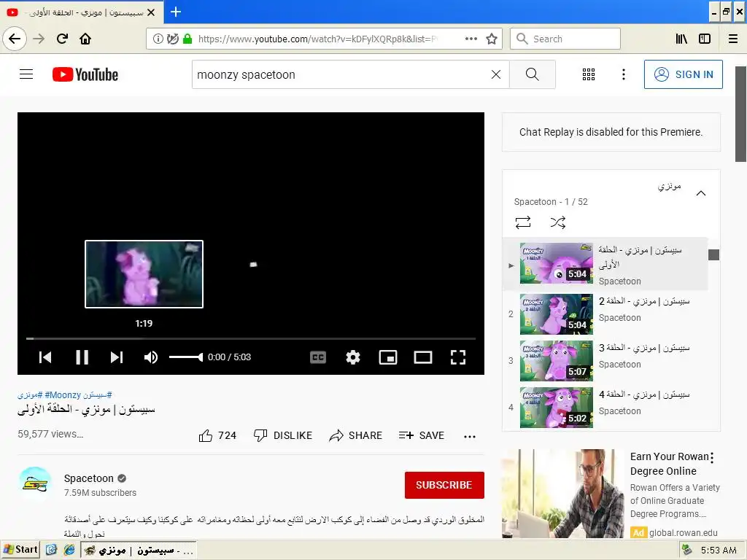Save video to playlist with SAVE
The width and height of the screenshot is (747, 560).
(x=422, y=435)
